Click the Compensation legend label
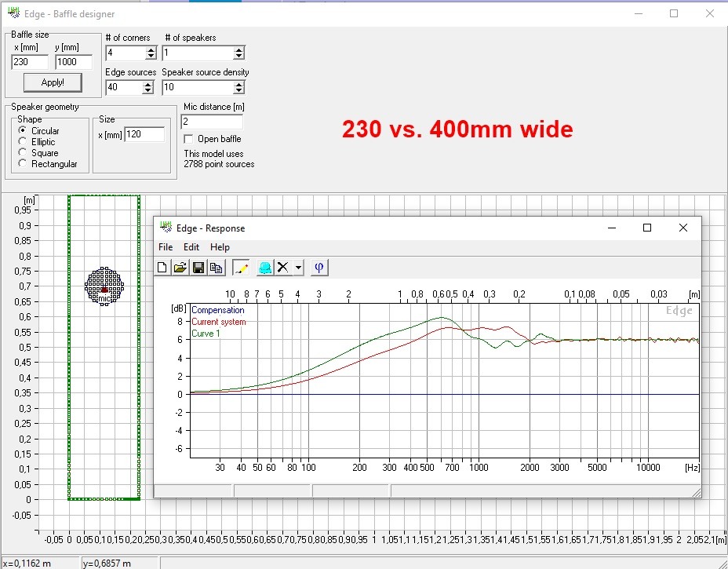 [218, 310]
